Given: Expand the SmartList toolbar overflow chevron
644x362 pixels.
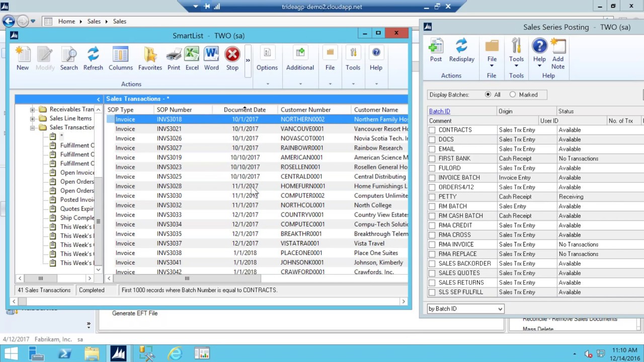Looking at the screenshot, I should pos(248,60).
